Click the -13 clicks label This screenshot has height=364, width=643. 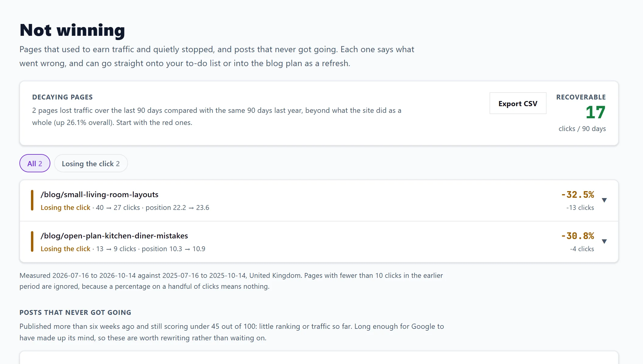[x=580, y=208]
